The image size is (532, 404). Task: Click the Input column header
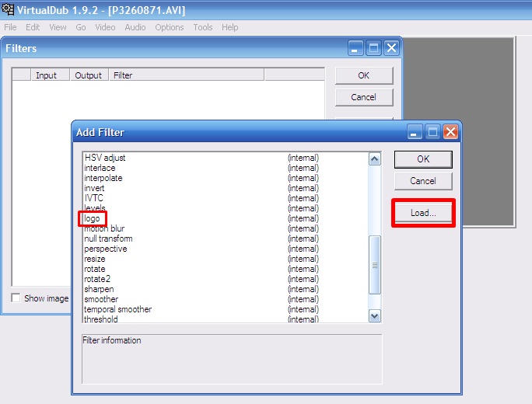click(x=51, y=75)
